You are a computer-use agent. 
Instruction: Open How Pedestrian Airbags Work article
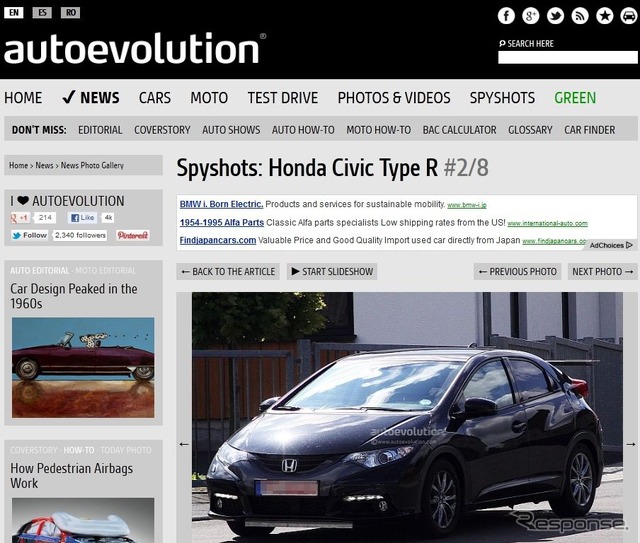[x=72, y=476]
